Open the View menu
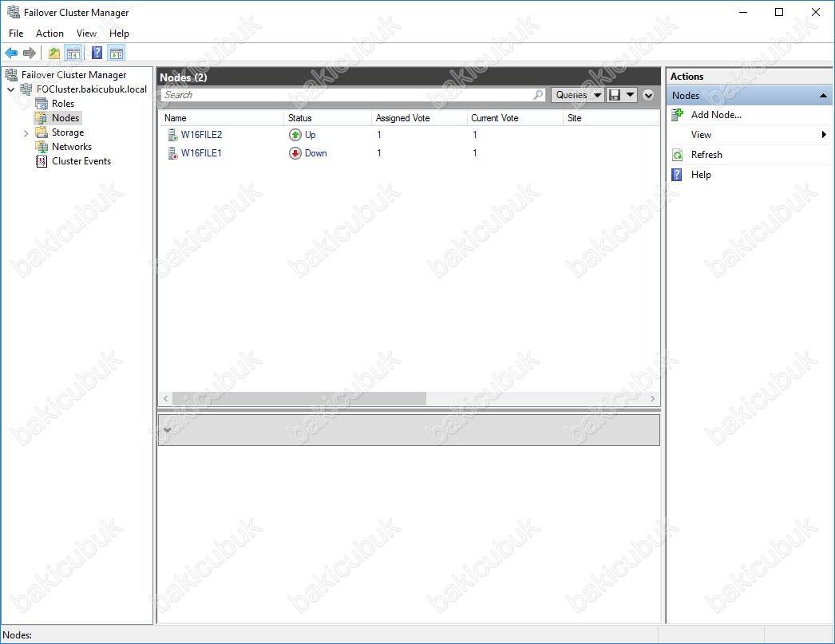This screenshot has height=644, width=835. pos(86,33)
